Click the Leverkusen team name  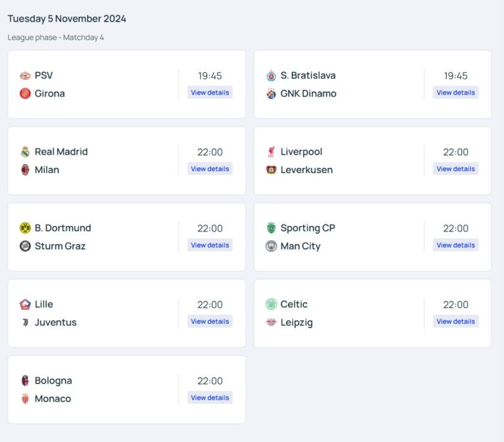pyautogui.click(x=306, y=170)
